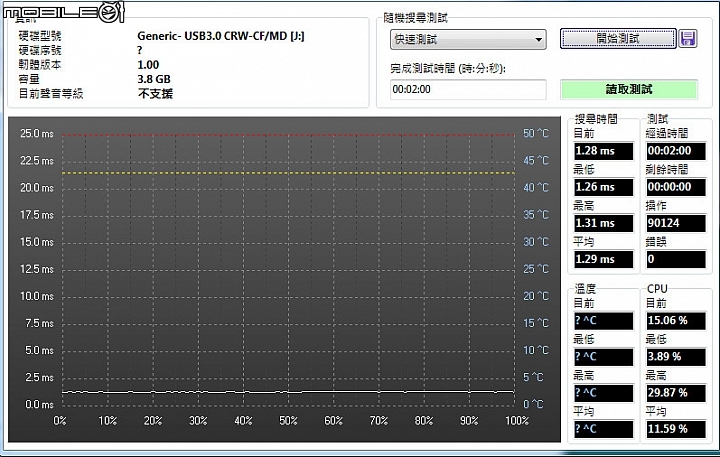The height and width of the screenshot is (457, 720).
Task: Select the maximum seek time 1.31 ms
Action: (x=603, y=223)
